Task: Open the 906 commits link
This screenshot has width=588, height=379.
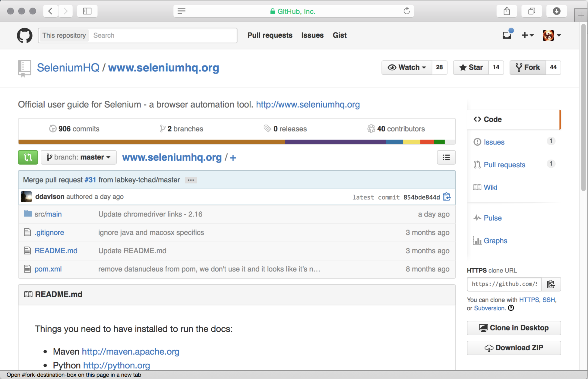Action: point(74,129)
